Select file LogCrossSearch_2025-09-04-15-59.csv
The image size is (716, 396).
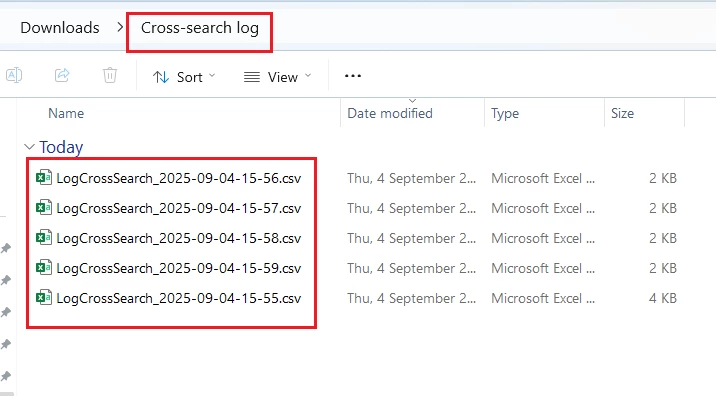pos(179,268)
